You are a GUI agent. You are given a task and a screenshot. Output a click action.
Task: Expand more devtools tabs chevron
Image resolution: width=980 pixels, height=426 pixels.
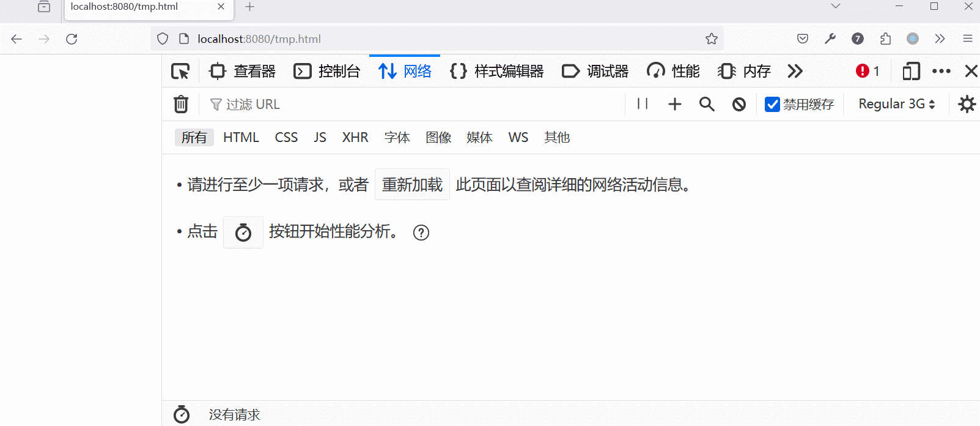click(795, 72)
